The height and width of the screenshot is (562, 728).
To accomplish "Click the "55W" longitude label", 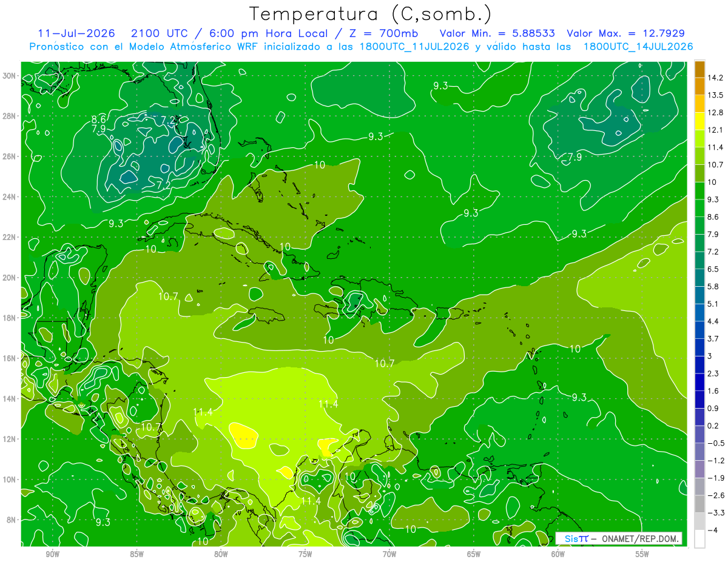I will (x=642, y=554).
